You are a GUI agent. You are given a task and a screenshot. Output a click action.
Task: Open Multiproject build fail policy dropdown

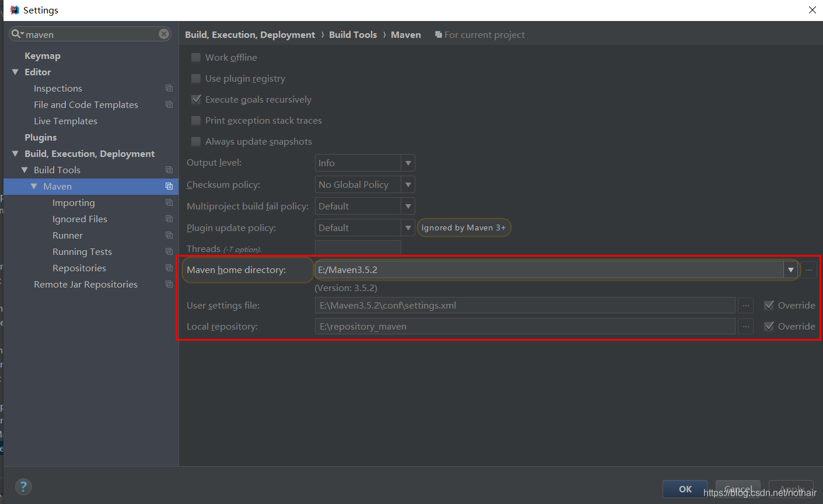coord(365,206)
